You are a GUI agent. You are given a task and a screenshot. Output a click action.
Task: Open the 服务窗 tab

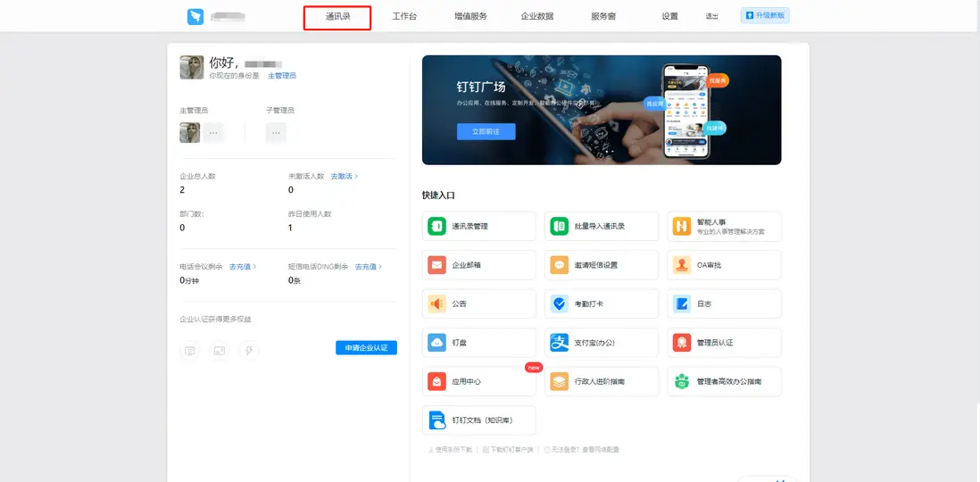pyautogui.click(x=603, y=17)
